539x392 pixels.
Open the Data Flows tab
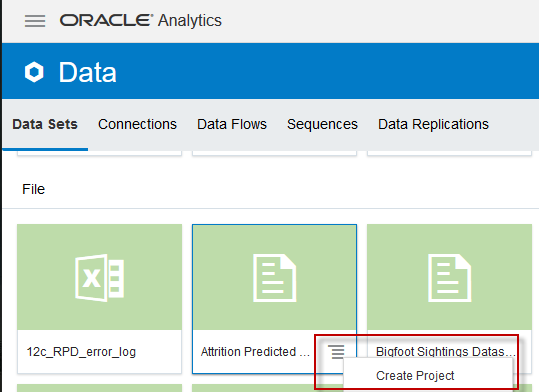coord(232,124)
